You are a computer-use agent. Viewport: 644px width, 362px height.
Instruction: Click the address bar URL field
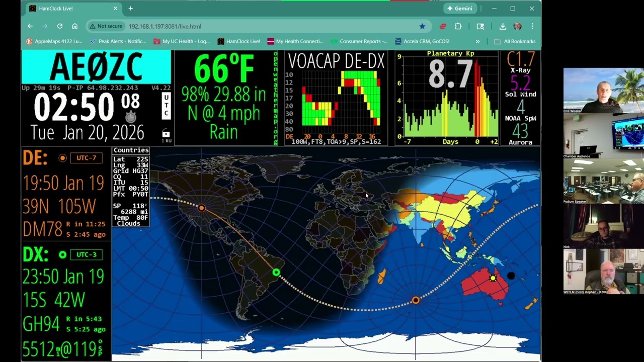pos(258,26)
